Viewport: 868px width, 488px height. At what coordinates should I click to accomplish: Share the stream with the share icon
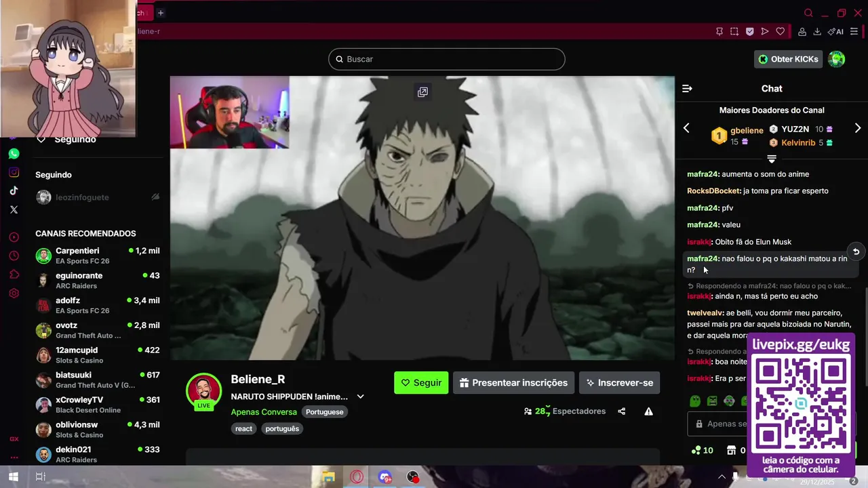[x=622, y=411]
